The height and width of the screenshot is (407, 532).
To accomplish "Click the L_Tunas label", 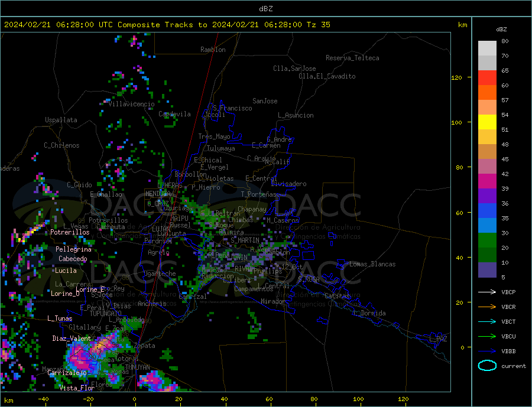I will (60, 318).
